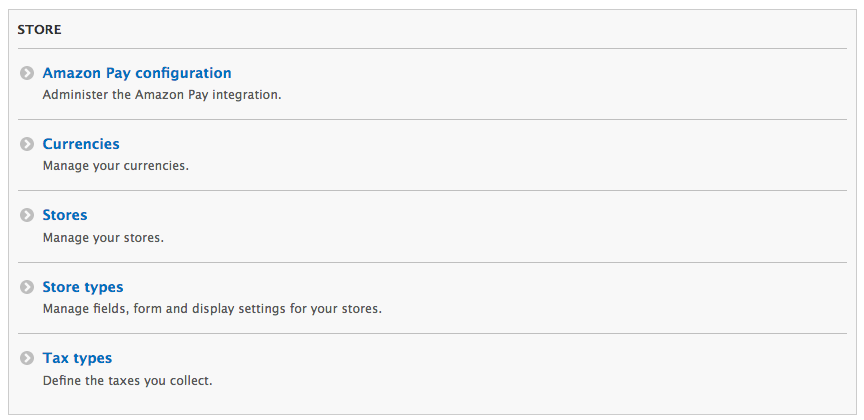Click the arrow icon next to Currencies
This screenshot has width=864, height=420.
[x=27, y=145]
